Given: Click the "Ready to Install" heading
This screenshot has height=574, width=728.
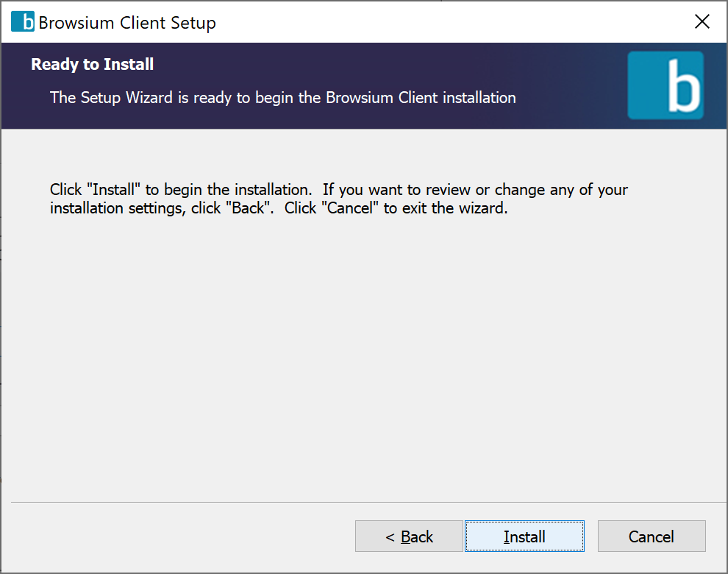Looking at the screenshot, I should point(93,65).
